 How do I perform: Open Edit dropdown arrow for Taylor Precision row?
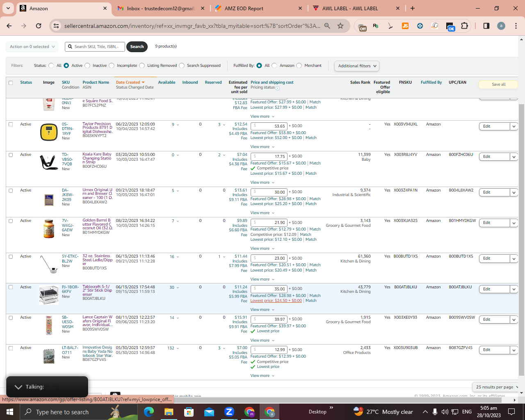click(514, 126)
